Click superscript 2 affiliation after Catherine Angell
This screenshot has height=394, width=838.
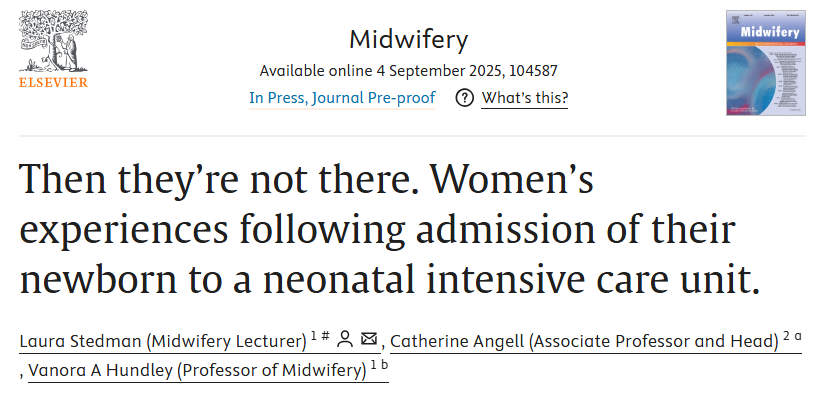click(x=786, y=336)
